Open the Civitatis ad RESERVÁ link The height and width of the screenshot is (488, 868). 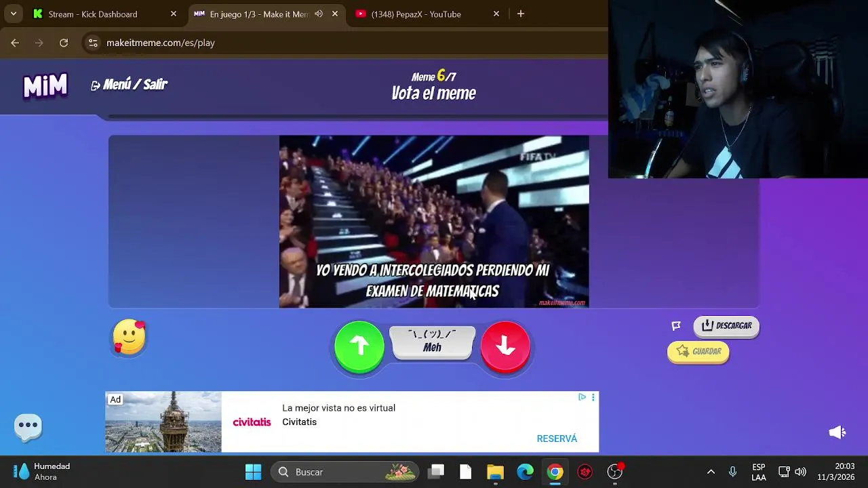557,439
